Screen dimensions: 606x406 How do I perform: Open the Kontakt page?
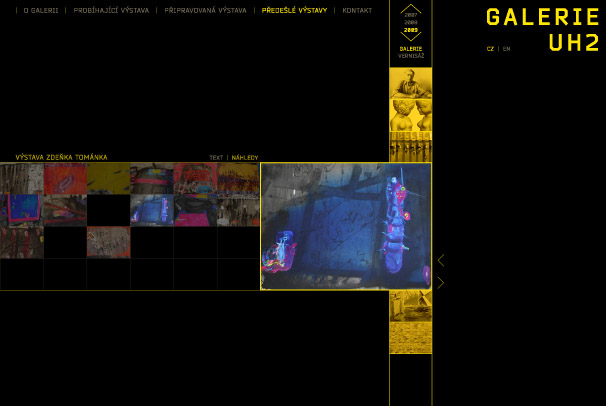click(x=357, y=11)
